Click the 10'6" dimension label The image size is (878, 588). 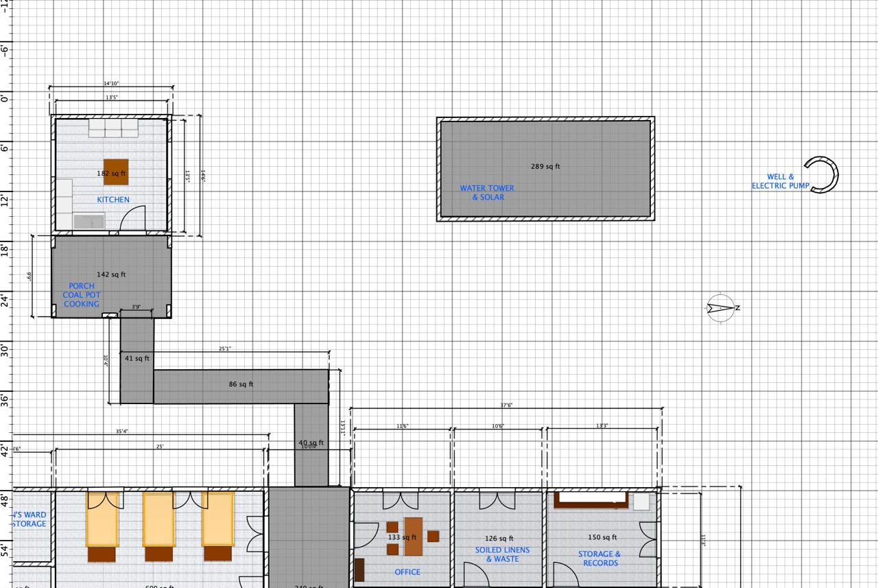point(498,426)
